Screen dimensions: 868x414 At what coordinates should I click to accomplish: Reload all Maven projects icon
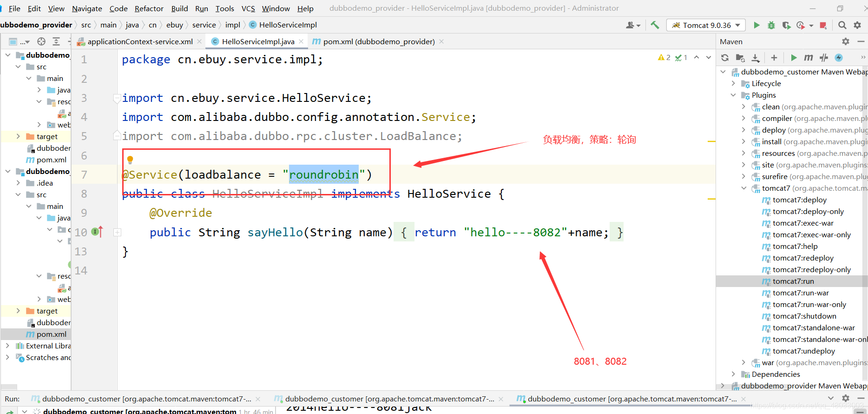[x=725, y=58]
